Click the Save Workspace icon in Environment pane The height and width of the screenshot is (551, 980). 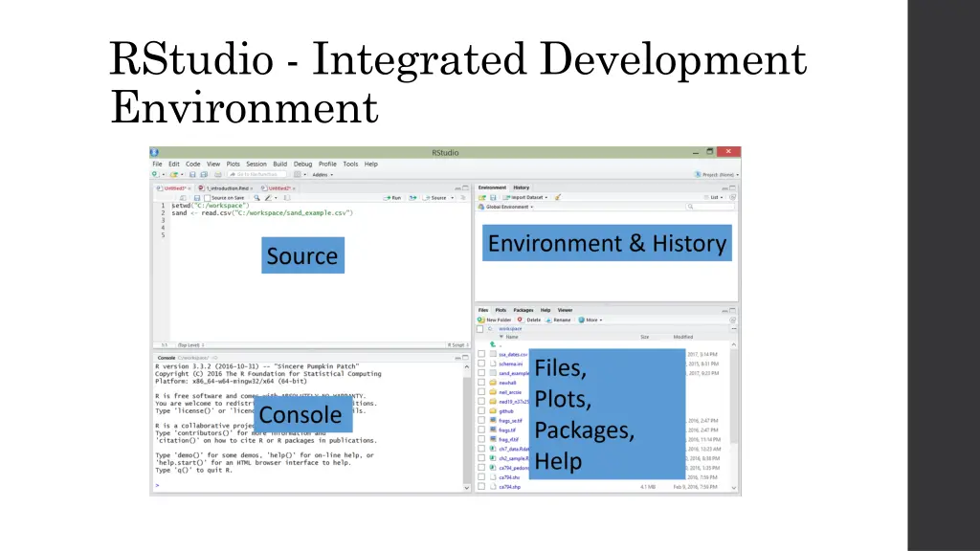493,197
